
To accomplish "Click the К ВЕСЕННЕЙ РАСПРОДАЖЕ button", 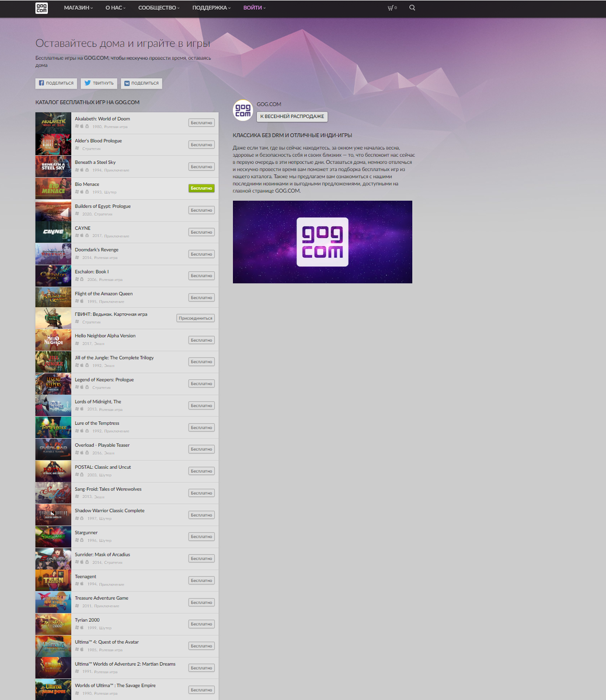I will pos(292,117).
